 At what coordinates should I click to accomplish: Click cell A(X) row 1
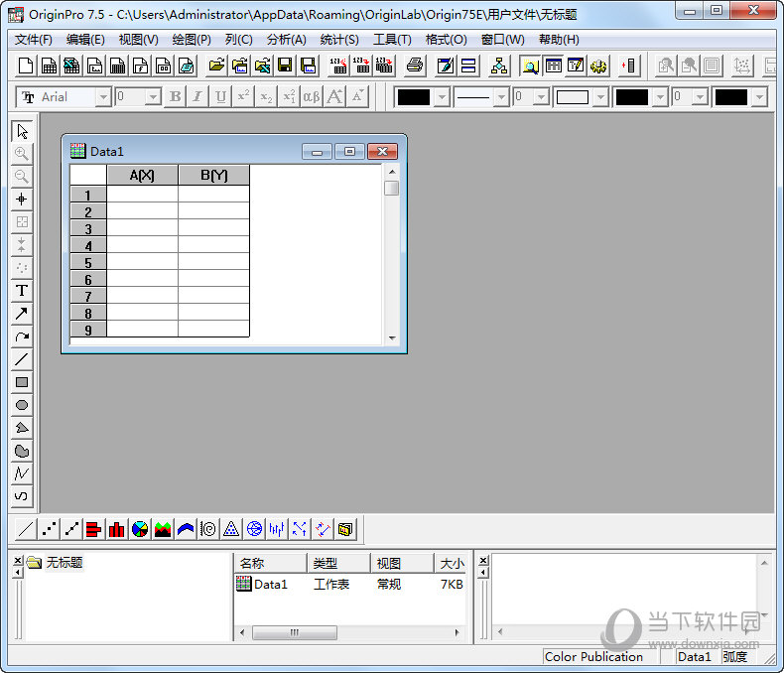point(142,194)
